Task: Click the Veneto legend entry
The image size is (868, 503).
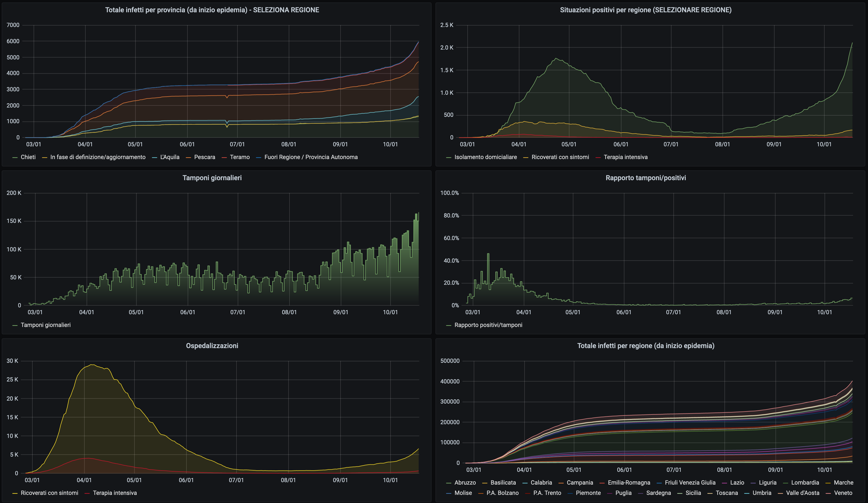Action: click(x=843, y=493)
